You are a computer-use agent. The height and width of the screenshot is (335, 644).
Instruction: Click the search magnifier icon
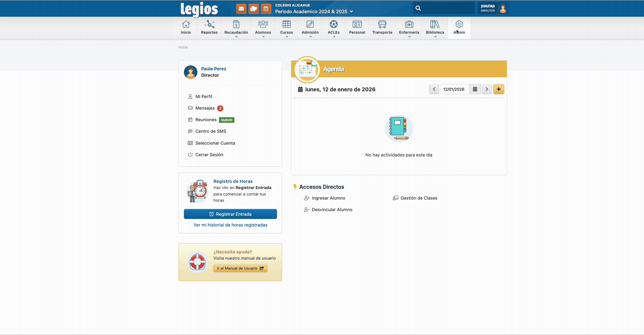[418, 8]
